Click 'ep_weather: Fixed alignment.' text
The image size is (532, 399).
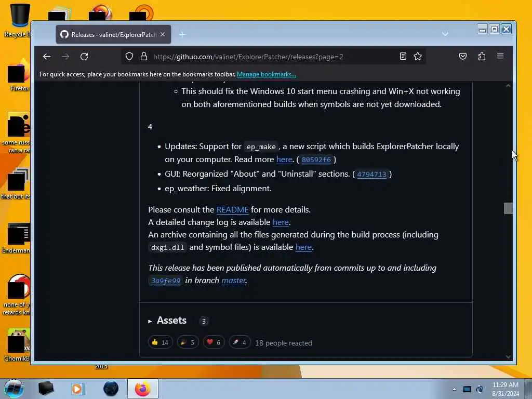218,189
